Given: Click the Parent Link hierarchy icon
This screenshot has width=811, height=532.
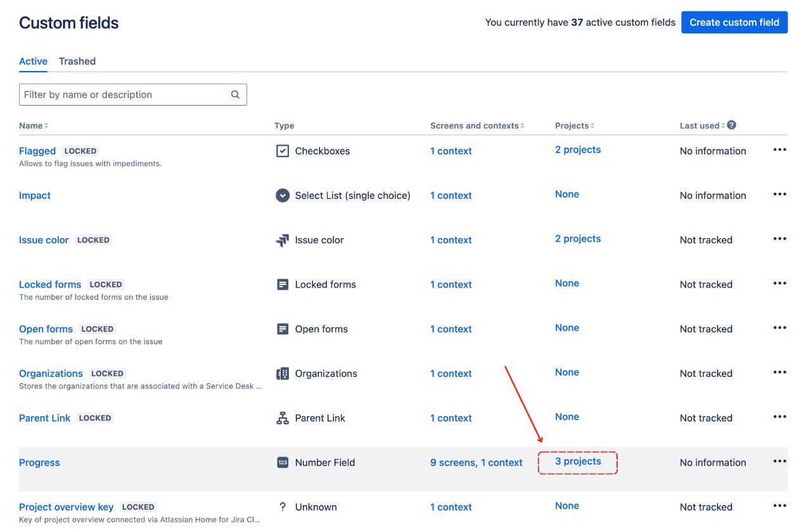Looking at the screenshot, I should tap(283, 418).
